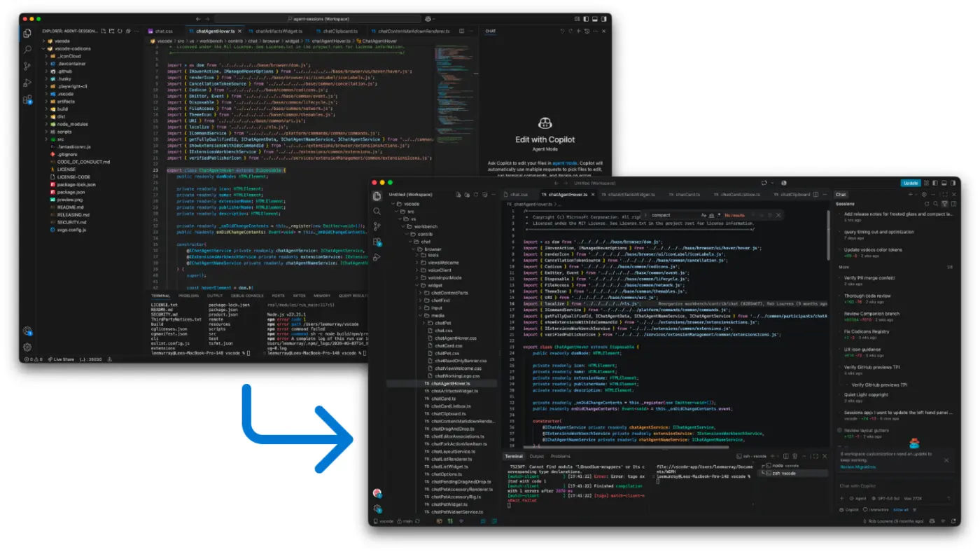Dismiss the workspace customizations notification
Image resolution: width=980 pixels, height=552 pixels.
tap(946, 460)
